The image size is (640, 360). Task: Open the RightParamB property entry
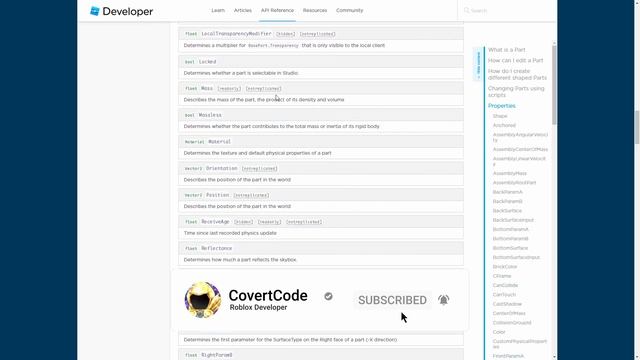pyautogui.click(x=216, y=355)
